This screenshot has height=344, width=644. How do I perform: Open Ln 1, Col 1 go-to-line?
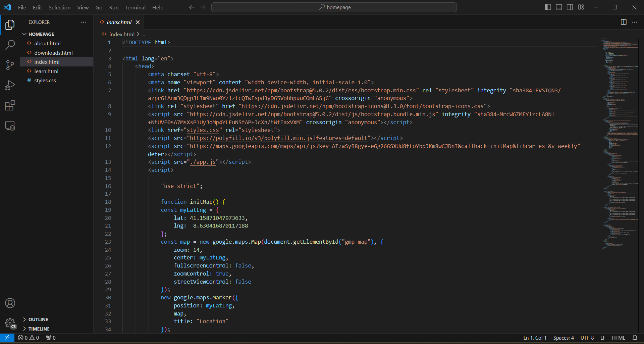[535, 338]
